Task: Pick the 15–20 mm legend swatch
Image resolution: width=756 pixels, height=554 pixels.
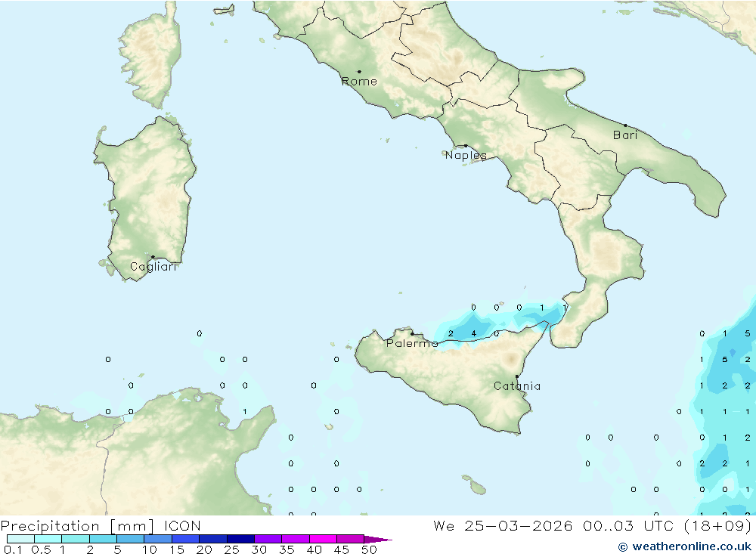Action: 186,539
